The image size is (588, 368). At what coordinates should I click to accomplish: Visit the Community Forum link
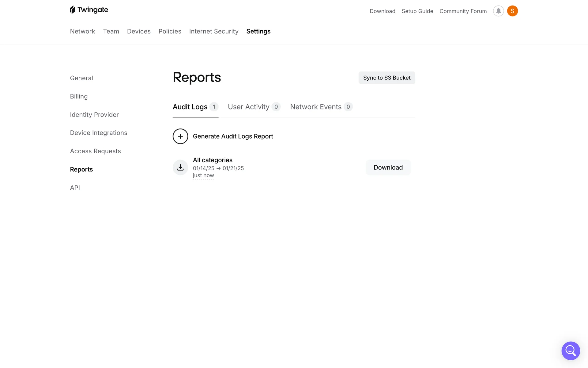[463, 11]
